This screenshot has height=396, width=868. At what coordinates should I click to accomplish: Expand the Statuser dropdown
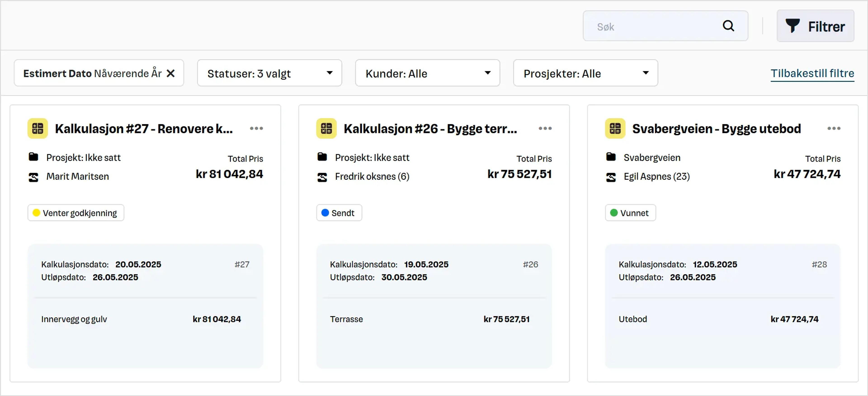pos(269,73)
